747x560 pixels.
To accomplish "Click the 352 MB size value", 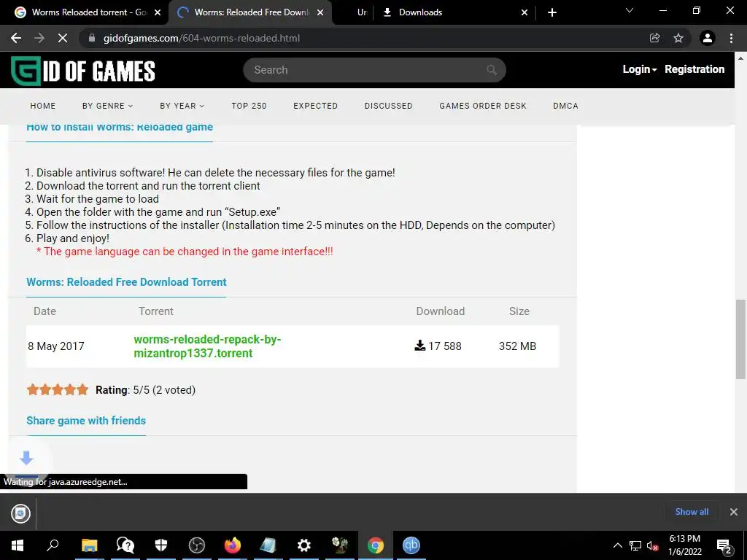I will coord(517,346).
